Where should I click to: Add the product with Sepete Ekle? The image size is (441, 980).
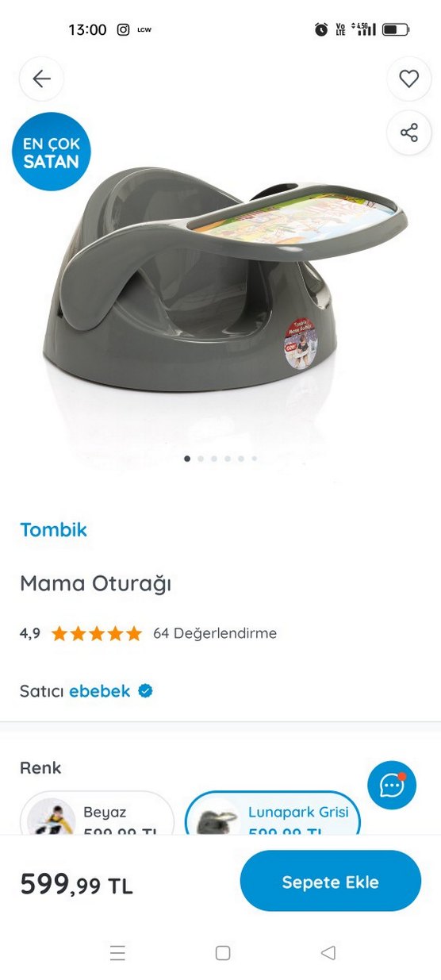(331, 882)
